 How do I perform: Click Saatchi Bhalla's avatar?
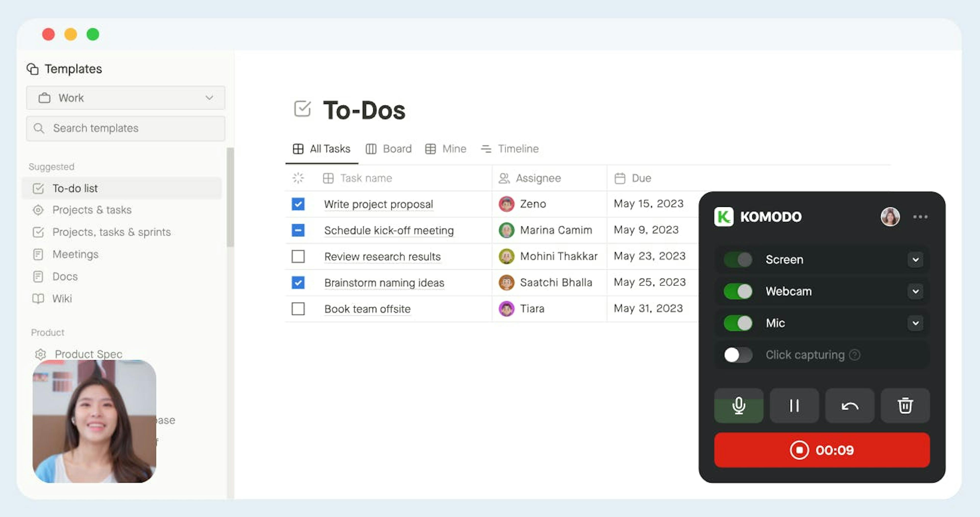tap(506, 283)
